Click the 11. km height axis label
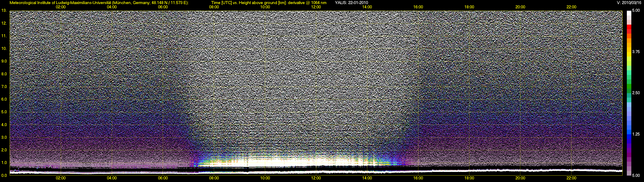 coord(4,36)
